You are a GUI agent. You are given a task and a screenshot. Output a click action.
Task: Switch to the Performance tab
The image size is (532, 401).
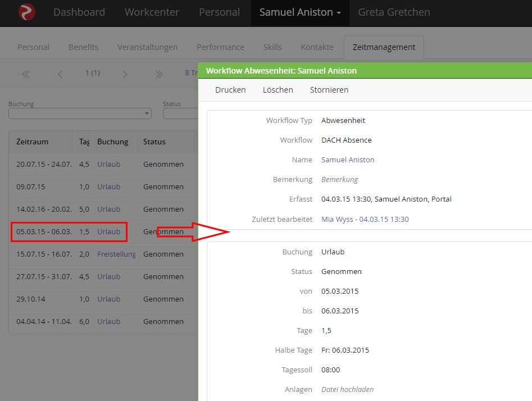[x=221, y=47]
